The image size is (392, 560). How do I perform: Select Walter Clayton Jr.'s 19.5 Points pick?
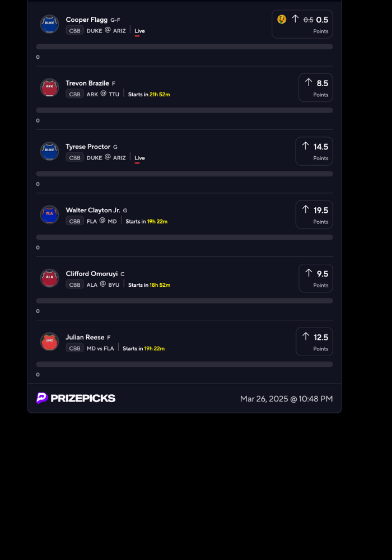pos(314,214)
